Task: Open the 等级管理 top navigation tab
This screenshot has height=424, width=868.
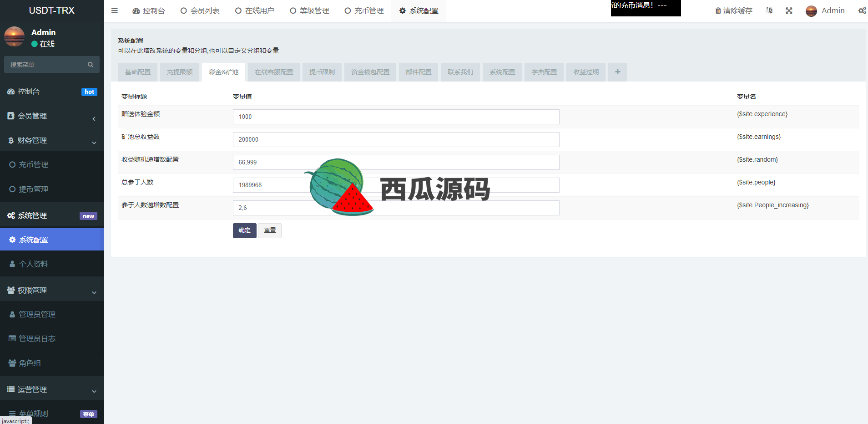Action: coord(309,10)
